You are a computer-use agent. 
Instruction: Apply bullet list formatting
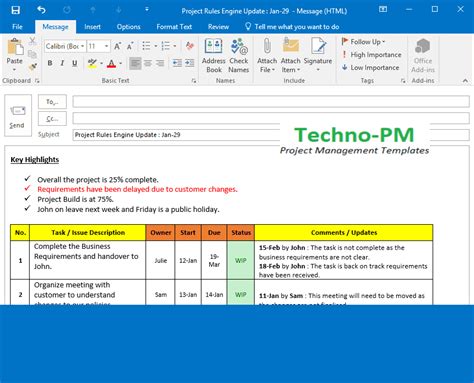pyautogui.click(x=146, y=46)
